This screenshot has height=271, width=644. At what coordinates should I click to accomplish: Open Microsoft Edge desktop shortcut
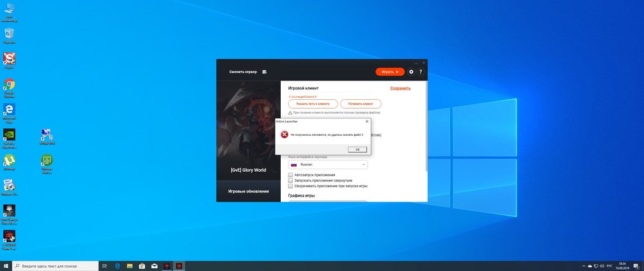pyautogui.click(x=10, y=109)
